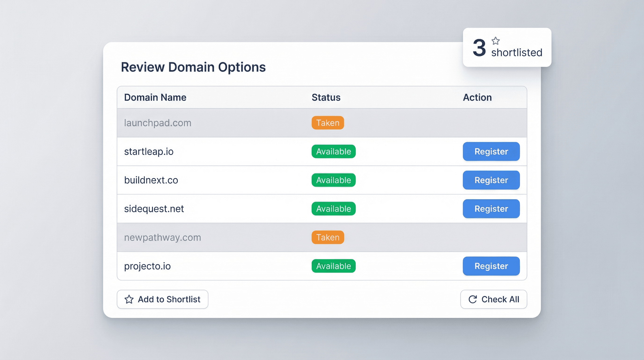Click the Taken badge for newpathway.com
Screen dimensions: 644x360
click(x=328, y=237)
